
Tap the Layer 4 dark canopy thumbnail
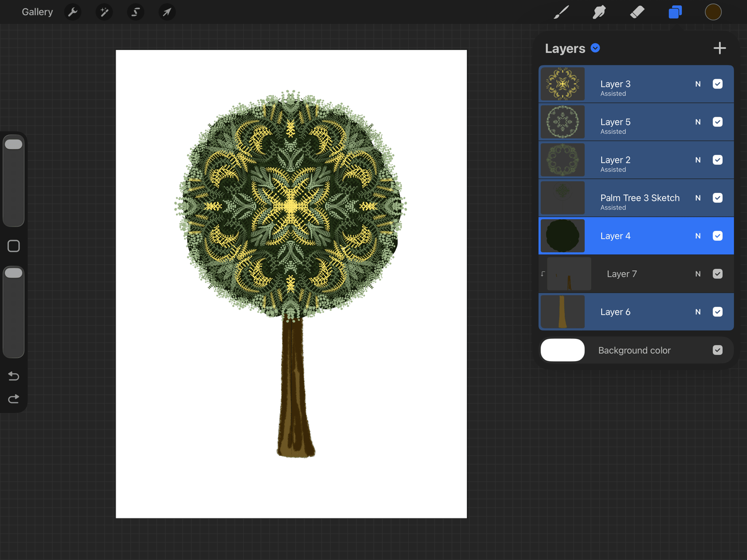pyautogui.click(x=563, y=236)
